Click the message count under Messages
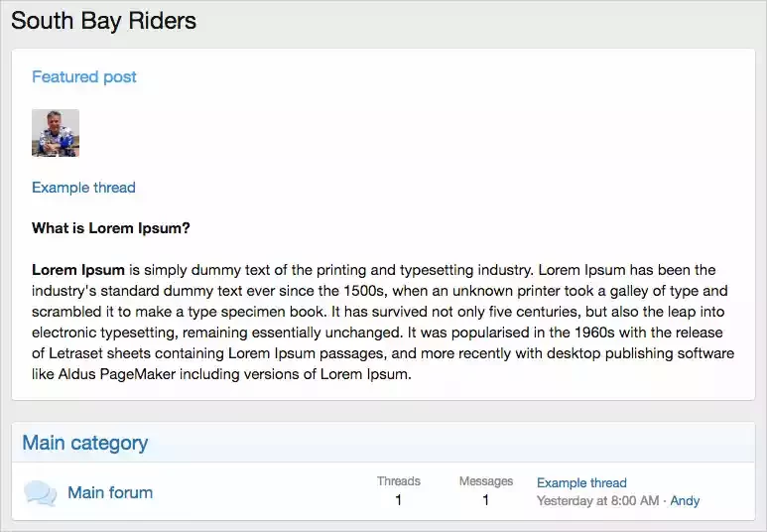 pos(486,499)
